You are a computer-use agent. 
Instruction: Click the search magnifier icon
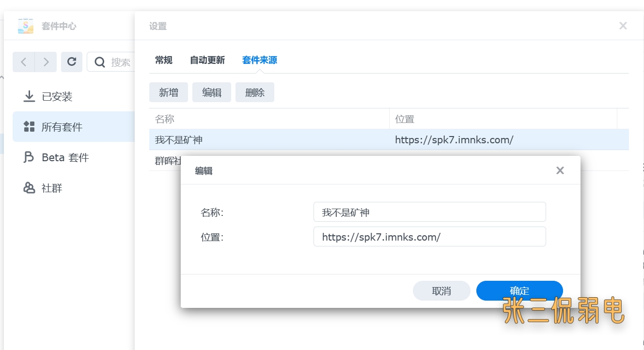click(x=100, y=62)
